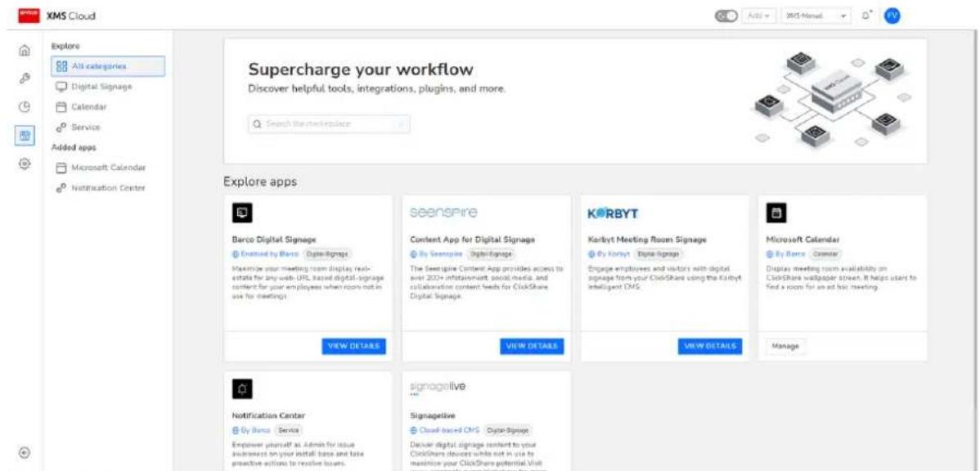The image size is (980, 471).
Task: Click the XMS Cloud isometric illustration
Action: pos(832,99)
